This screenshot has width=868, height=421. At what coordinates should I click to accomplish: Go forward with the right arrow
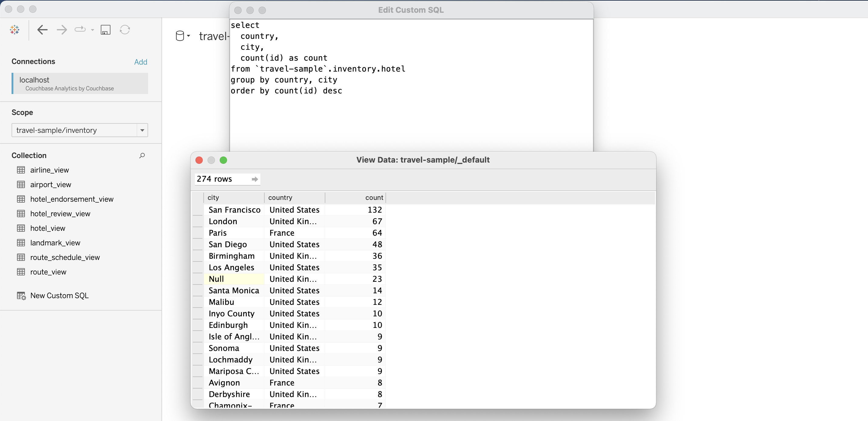click(62, 30)
